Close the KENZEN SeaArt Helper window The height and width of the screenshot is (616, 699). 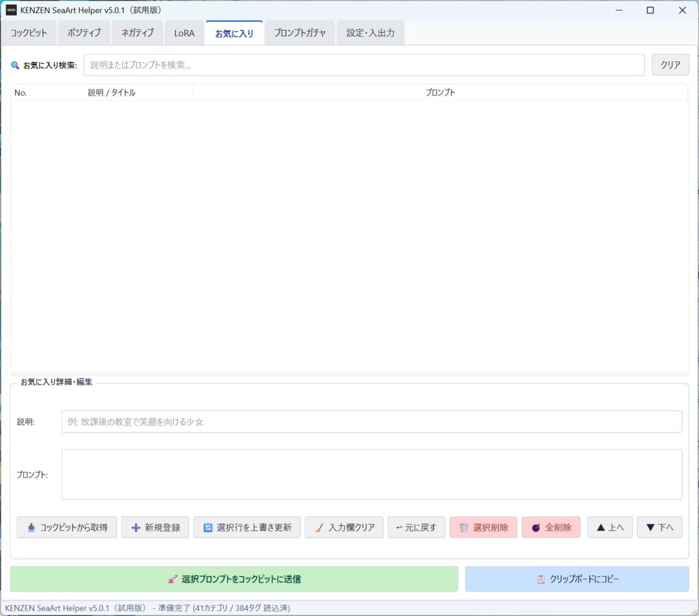coord(682,10)
